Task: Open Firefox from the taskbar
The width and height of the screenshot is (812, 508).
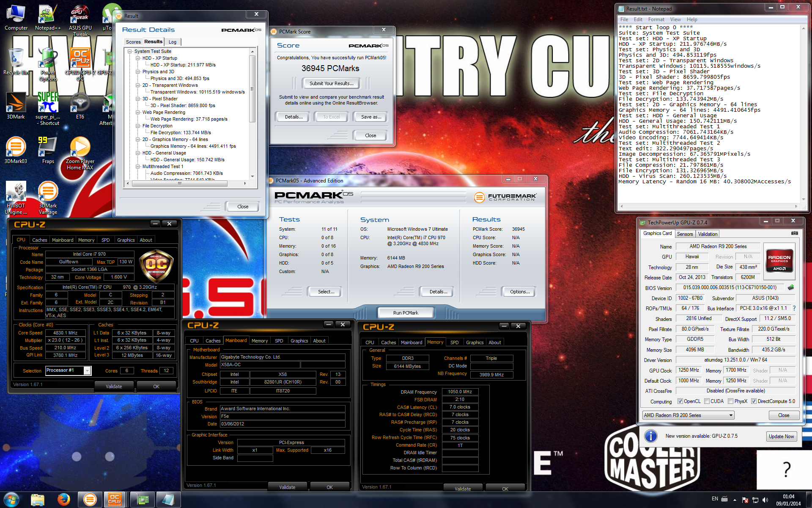Action: pos(64,500)
